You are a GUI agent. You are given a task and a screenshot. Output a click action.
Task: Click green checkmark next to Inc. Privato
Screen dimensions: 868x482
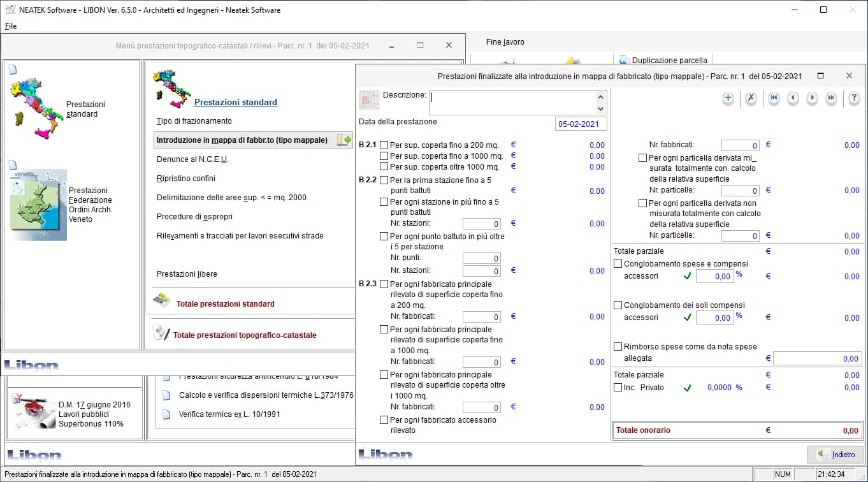pos(687,388)
